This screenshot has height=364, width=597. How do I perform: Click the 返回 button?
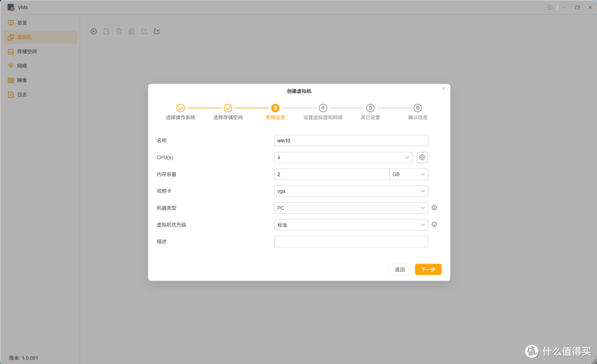click(x=400, y=270)
